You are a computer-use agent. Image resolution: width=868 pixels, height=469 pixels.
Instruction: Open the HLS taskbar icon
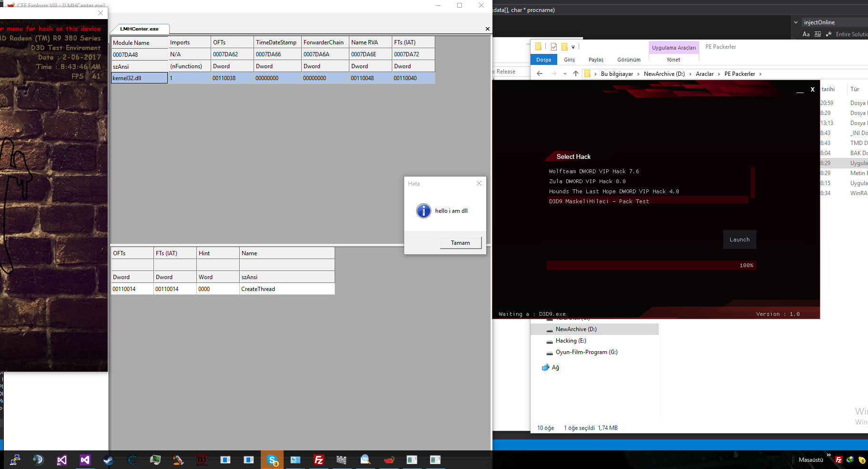(202, 460)
